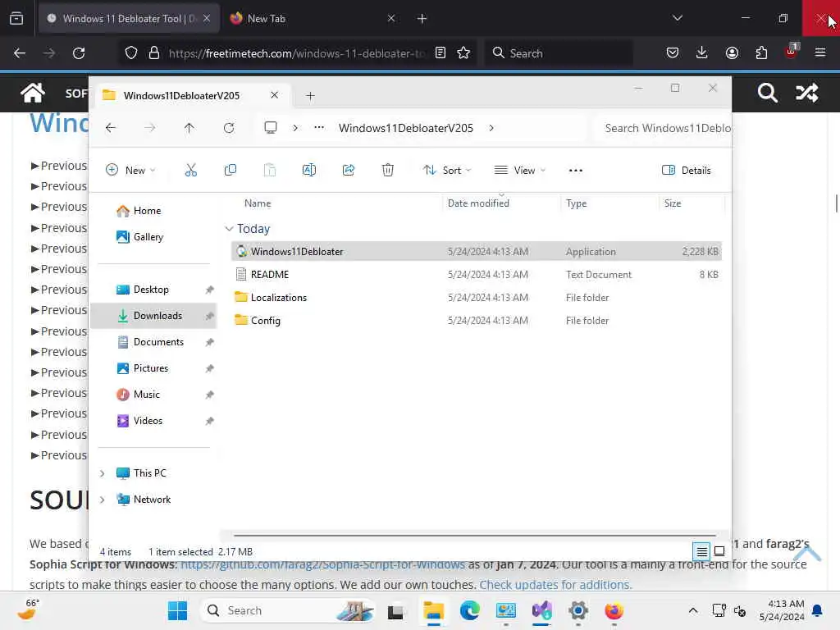This screenshot has height=630, width=840.
Task: Reload the Firefox page
Action: 79,53
